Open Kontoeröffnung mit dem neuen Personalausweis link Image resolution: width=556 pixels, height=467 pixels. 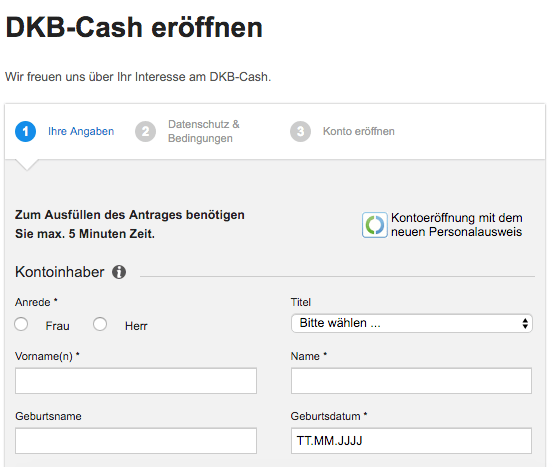(456, 225)
